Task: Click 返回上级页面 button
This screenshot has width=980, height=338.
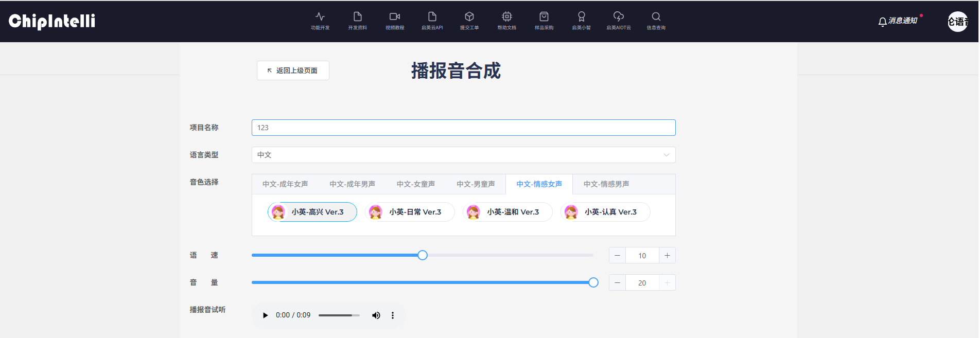Action: tap(293, 70)
